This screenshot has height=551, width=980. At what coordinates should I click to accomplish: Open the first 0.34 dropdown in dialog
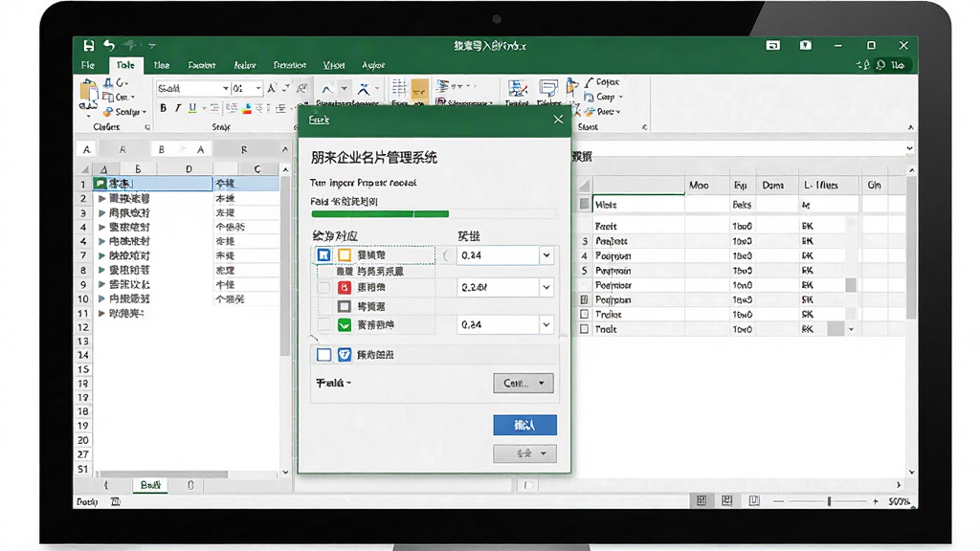546,254
